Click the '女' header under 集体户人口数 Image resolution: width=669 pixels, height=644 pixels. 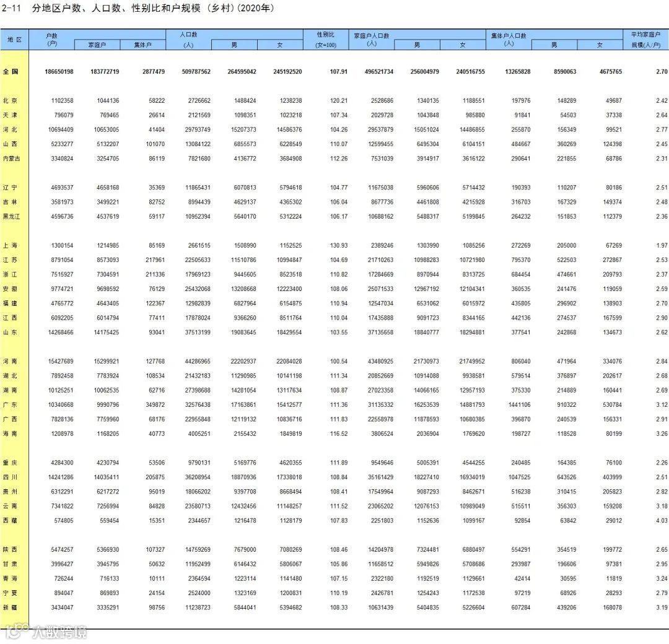(600, 45)
